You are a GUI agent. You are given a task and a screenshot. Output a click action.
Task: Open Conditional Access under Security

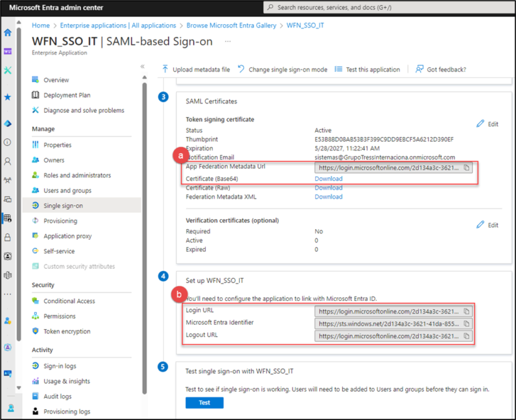69,301
